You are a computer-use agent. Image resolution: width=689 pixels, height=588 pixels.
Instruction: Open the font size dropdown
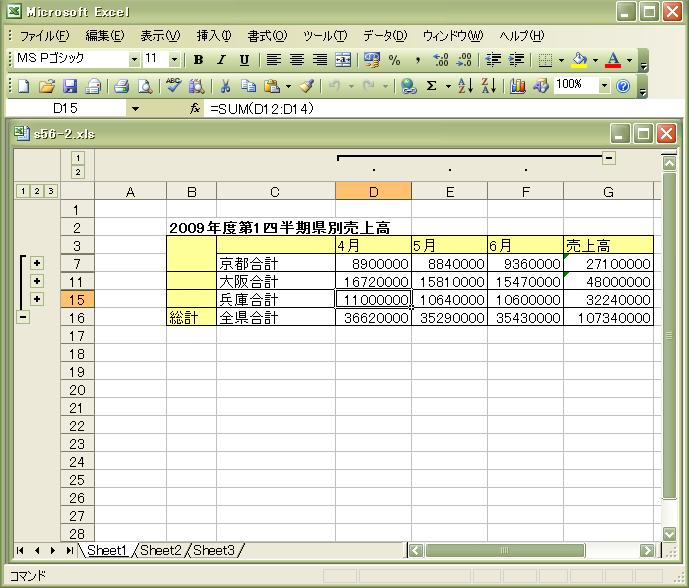coord(174,60)
